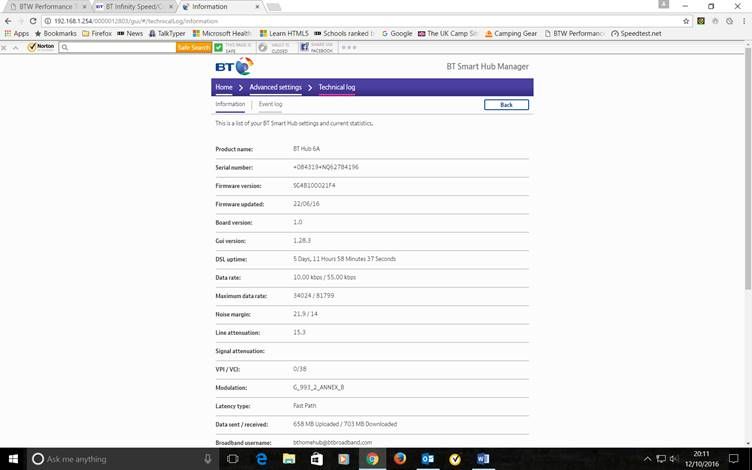The width and height of the screenshot is (752, 470).
Task: Click the Norton logo in toolbar
Action: [41, 47]
